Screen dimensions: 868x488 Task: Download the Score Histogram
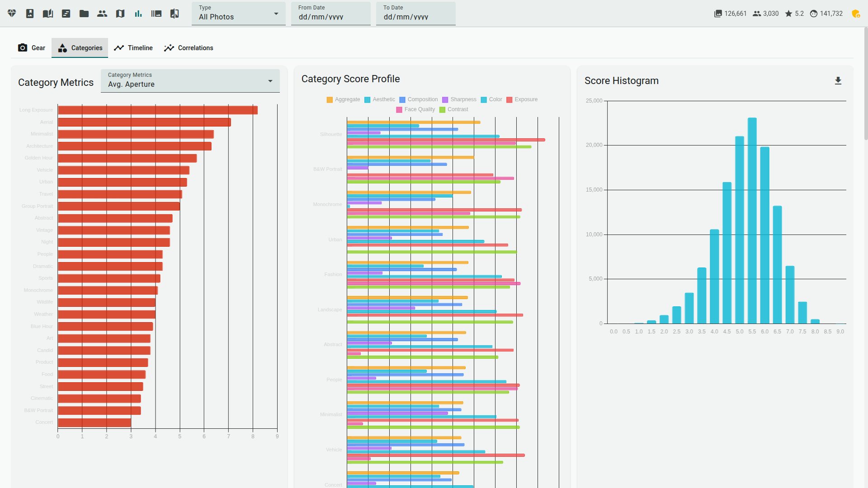[838, 81]
